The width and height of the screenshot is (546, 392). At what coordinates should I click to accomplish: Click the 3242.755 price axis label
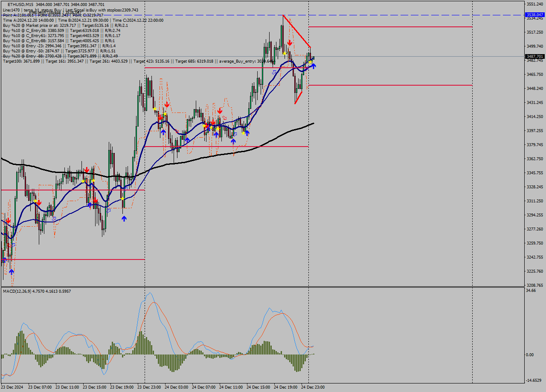[535, 257]
